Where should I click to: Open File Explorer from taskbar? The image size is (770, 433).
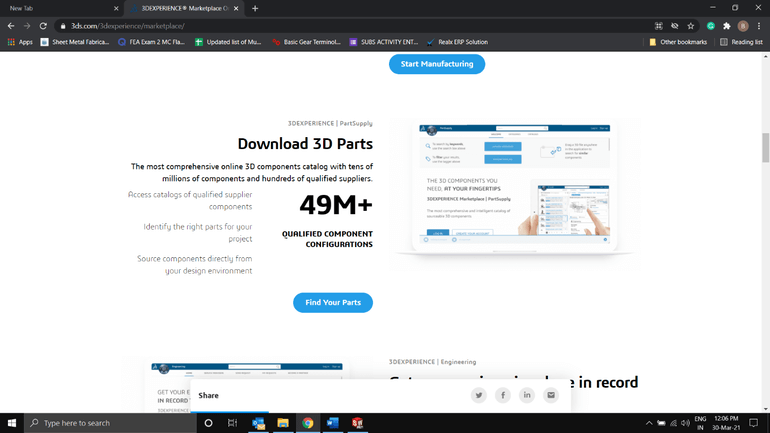pos(283,423)
